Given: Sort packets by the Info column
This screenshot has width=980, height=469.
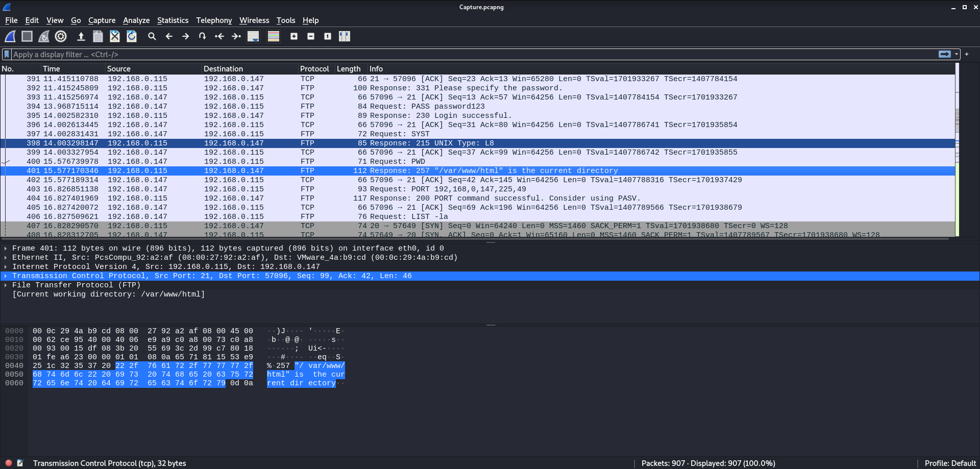Looking at the screenshot, I should [x=661, y=69].
